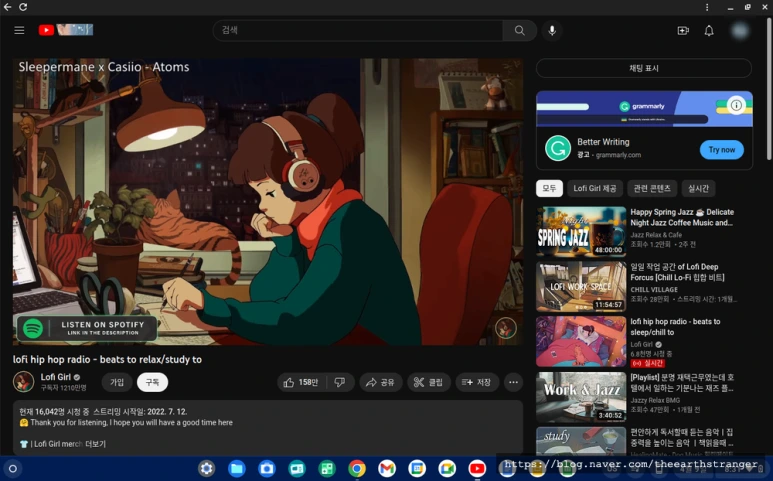Open the notifications bell

click(x=709, y=31)
